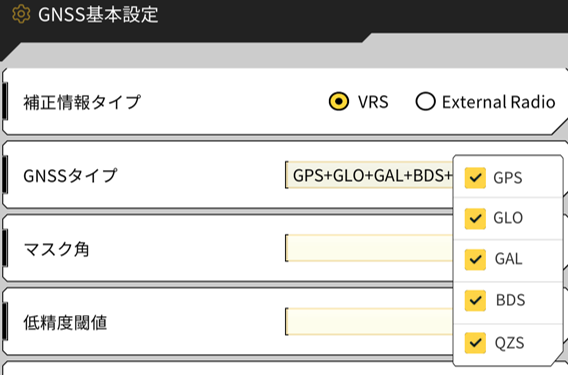The width and height of the screenshot is (568, 375).
Task: Click the GNSSタイプ row label
Action: point(70,176)
